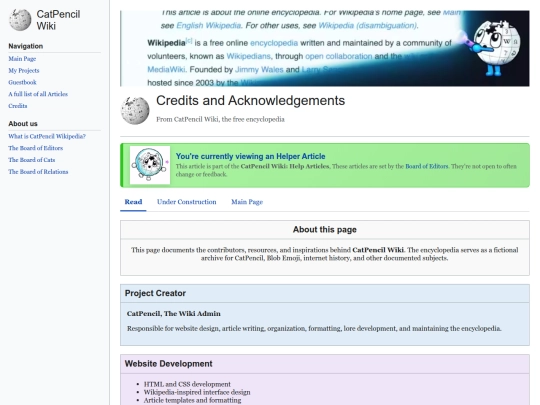The height and width of the screenshot is (405, 540).
Task: Go to Credits in the sidebar
Action: pos(18,106)
